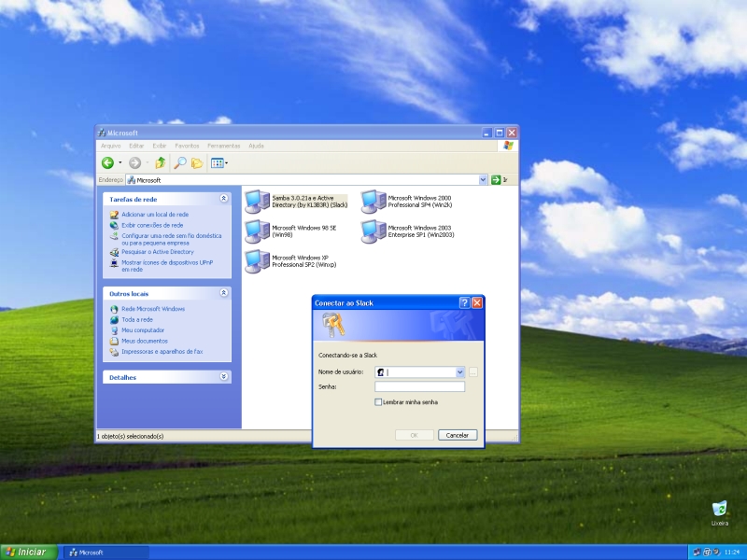Close the Conectar ao Slack dialog

[x=477, y=302]
